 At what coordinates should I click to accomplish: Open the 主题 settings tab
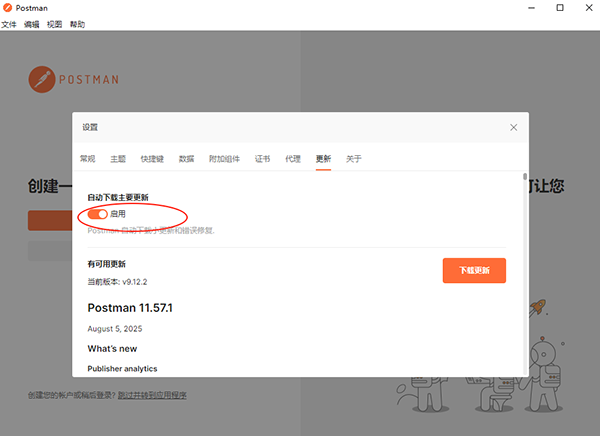point(118,159)
